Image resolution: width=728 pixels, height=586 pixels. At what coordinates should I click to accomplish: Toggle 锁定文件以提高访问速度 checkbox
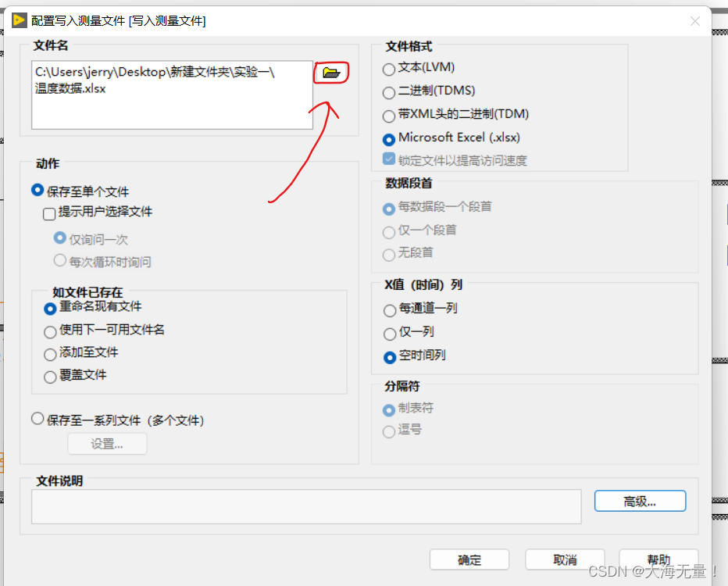tap(389, 159)
